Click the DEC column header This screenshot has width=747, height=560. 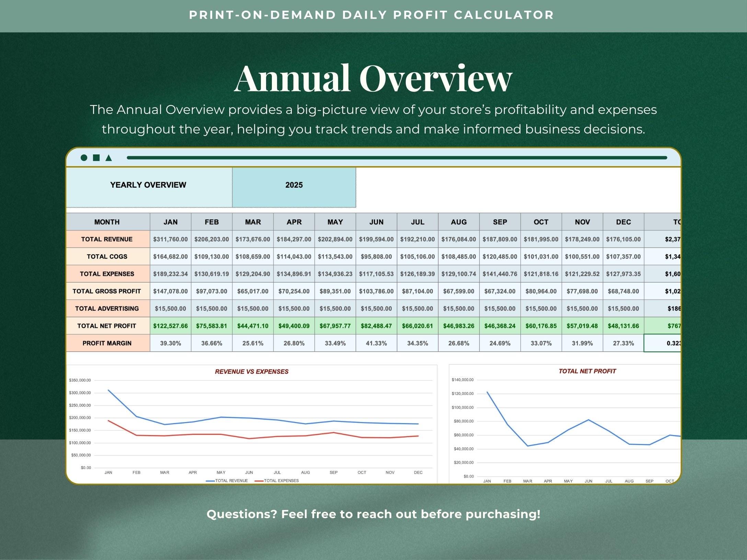(x=623, y=222)
